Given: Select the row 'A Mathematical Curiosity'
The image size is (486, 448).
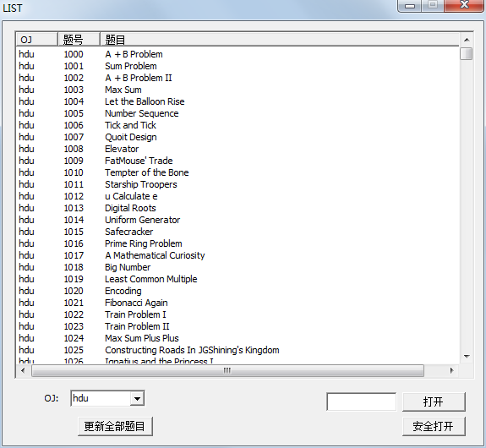Looking at the screenshot, I should coord(238,255).
